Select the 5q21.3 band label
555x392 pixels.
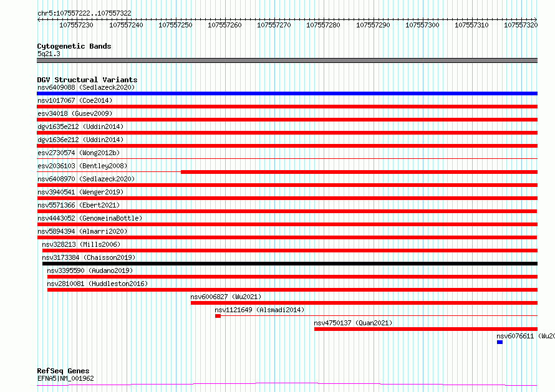pyautogui.click(x=49, y=54)
